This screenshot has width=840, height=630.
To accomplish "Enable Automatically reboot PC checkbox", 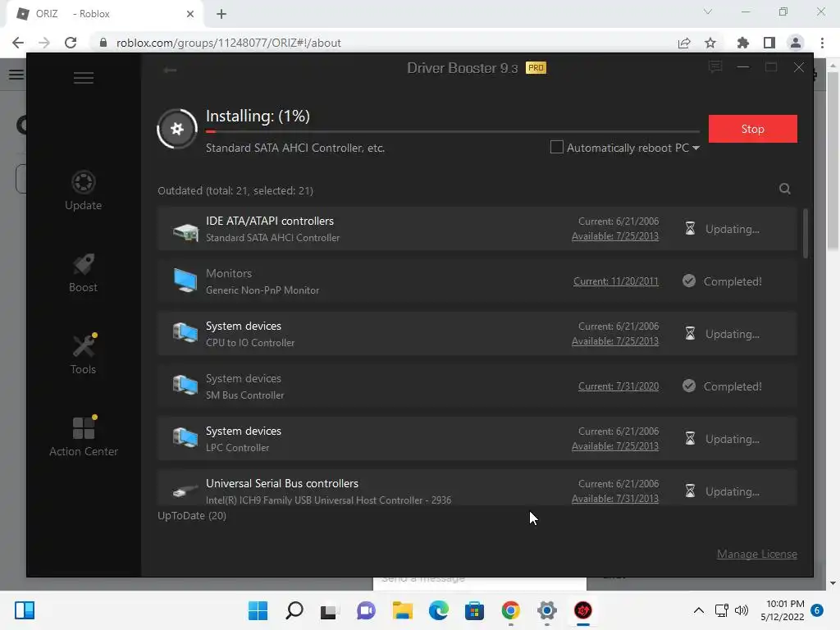I will tap(557, 147).
